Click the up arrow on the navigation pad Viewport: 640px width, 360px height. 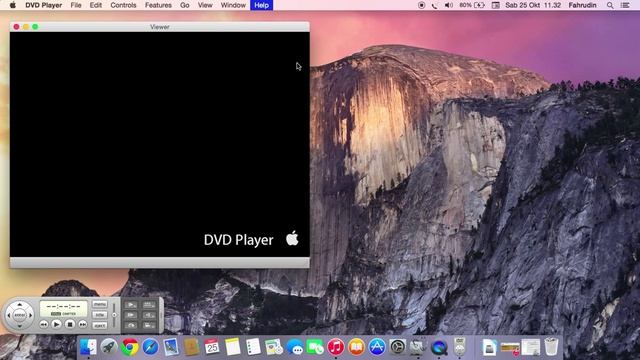[x=20, y=305]
